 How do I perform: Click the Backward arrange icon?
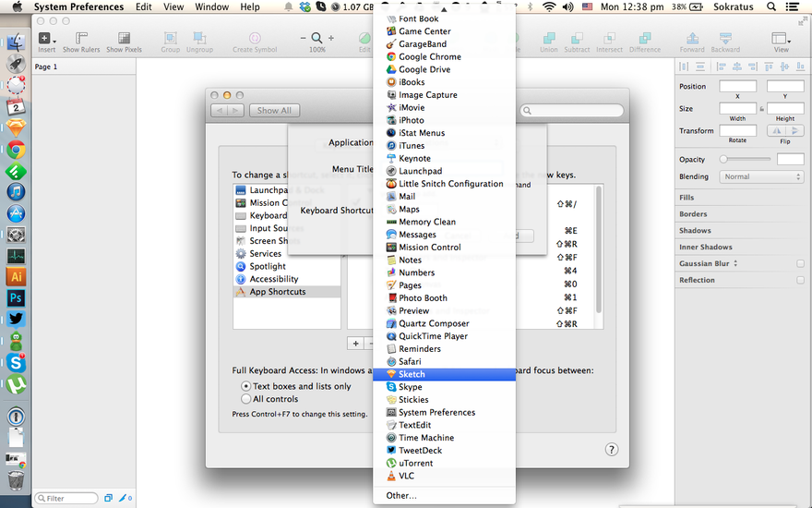click(725, 42)
